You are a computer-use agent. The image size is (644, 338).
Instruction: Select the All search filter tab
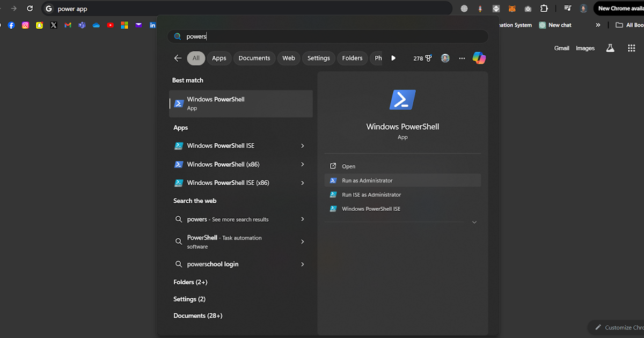196,58
